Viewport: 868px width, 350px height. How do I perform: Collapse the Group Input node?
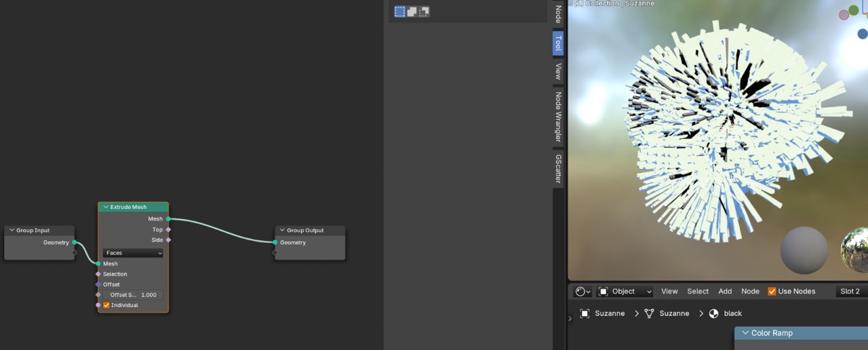click(x=12, y=231)
